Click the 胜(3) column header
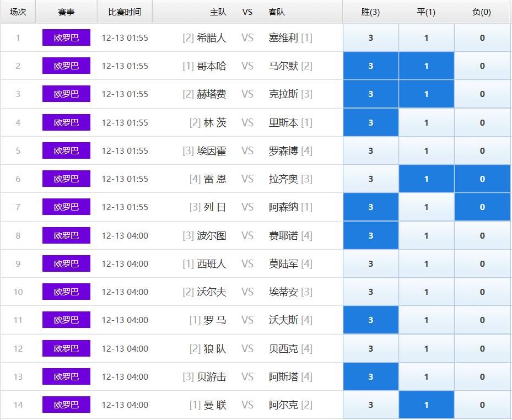The width and height of the screenshot is (512, 420). pos(370,12)
